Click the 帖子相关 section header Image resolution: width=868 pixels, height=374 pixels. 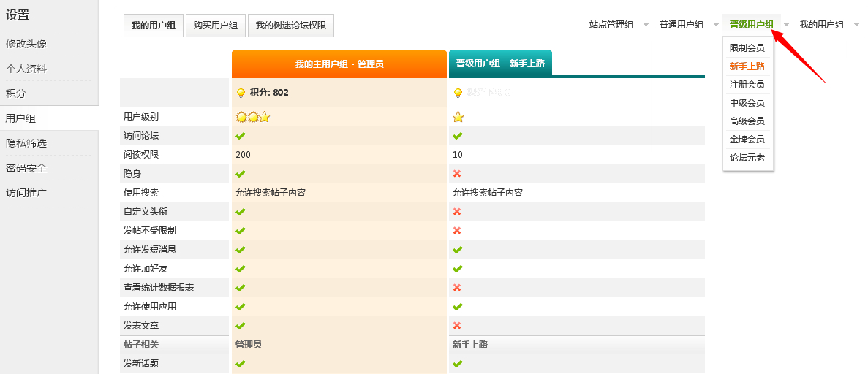click(141, 345)
